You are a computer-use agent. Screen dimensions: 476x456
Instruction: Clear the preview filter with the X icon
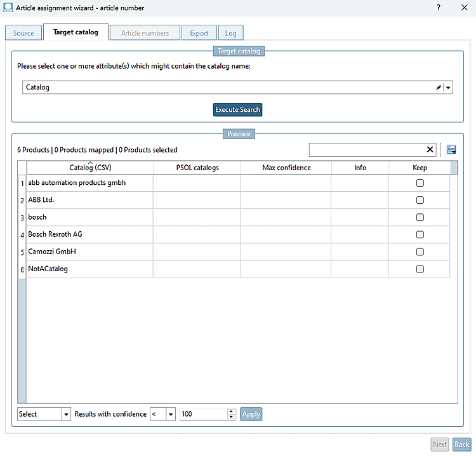click(430, 149)
